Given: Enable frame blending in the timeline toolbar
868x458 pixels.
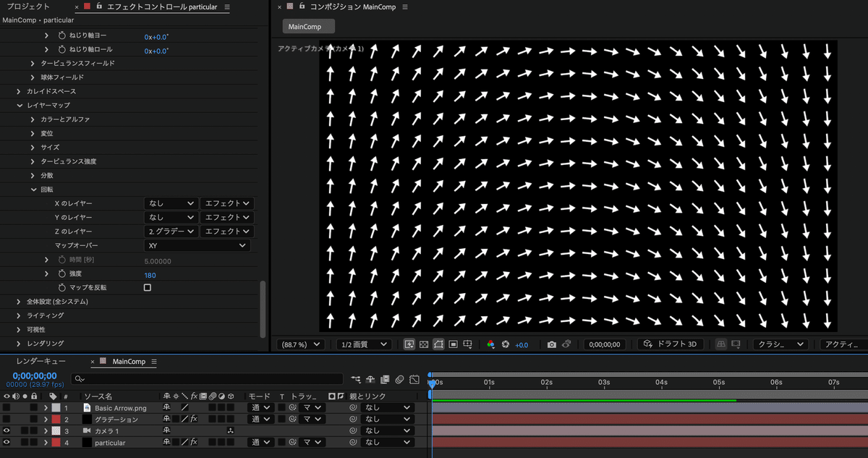Looking at the screenshot, I should (x=385, y=379).
